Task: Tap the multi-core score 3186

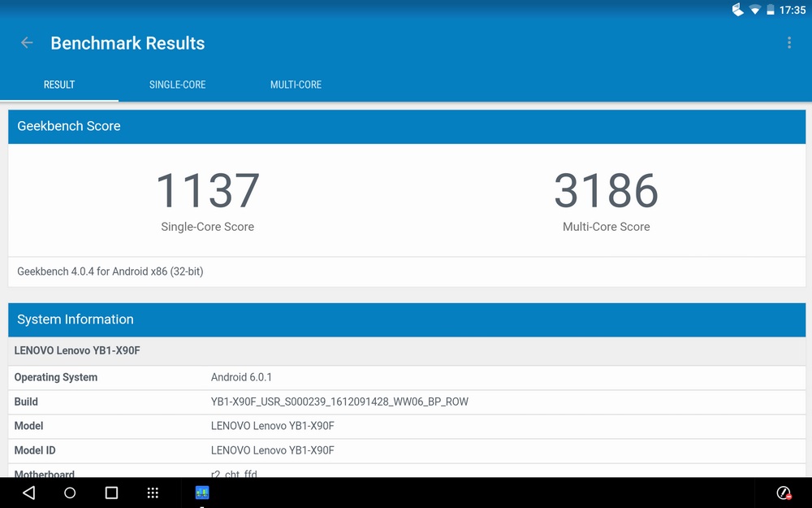Action: pos(607,190)
